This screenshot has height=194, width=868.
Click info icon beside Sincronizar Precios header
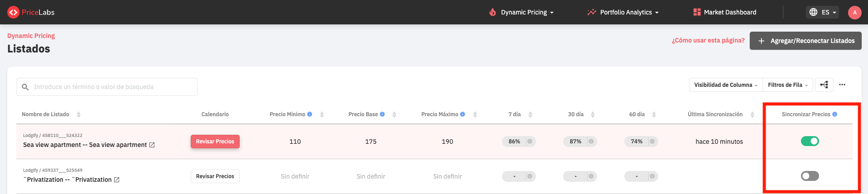[835, 114]
